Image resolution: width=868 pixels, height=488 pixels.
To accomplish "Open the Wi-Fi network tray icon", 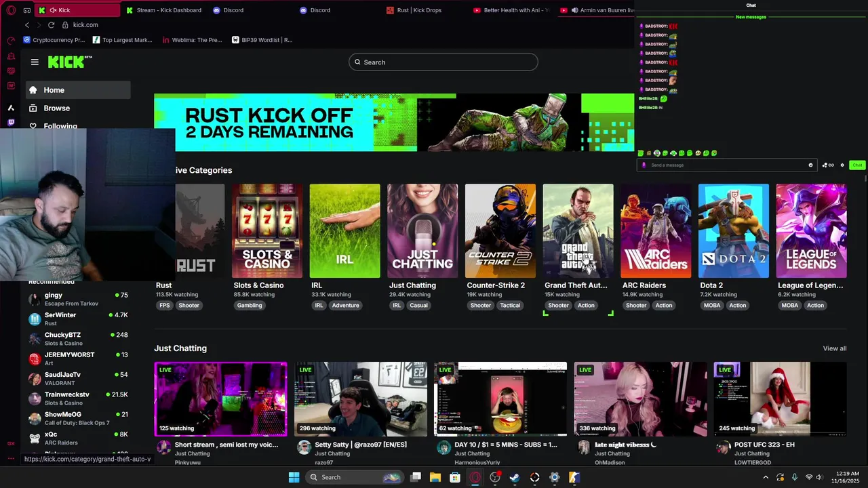I will coord(809,477).
